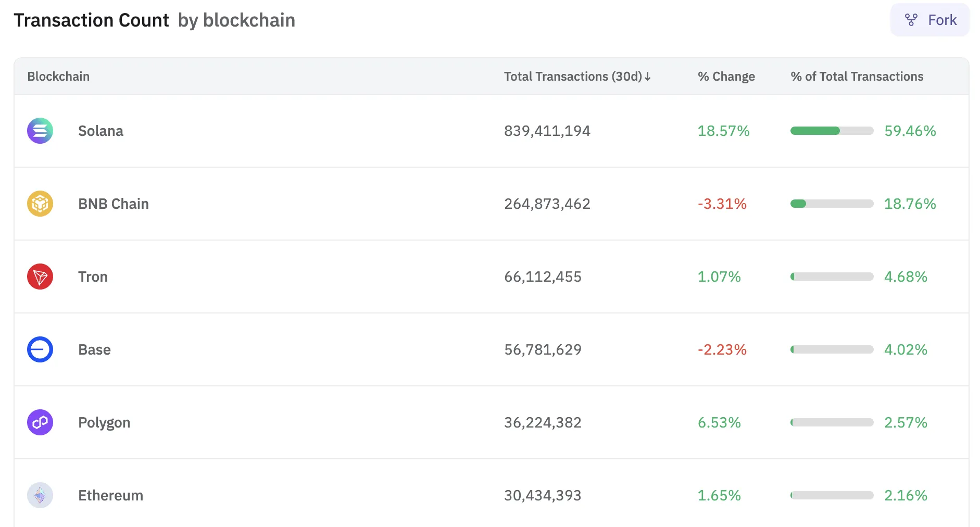Click the fork branch icon inside Fork button
The height and width of the screenshot is (527, 980).
(911, 20)
